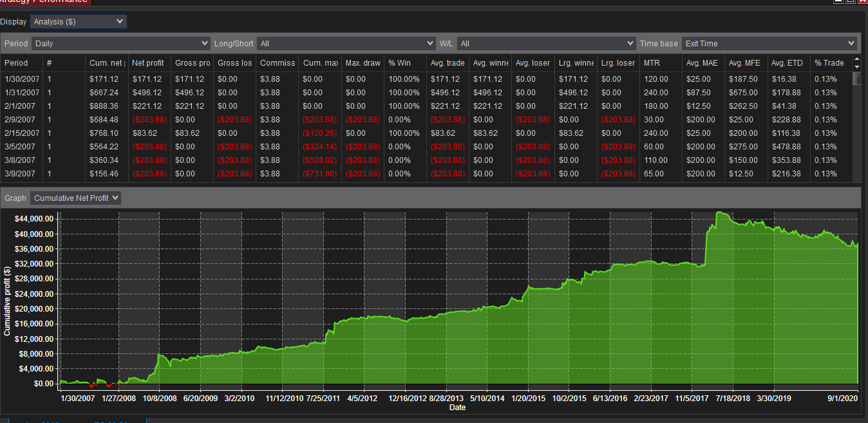Select the 1/30/2007 period row
868x423 pixels.
coord(427,79)
